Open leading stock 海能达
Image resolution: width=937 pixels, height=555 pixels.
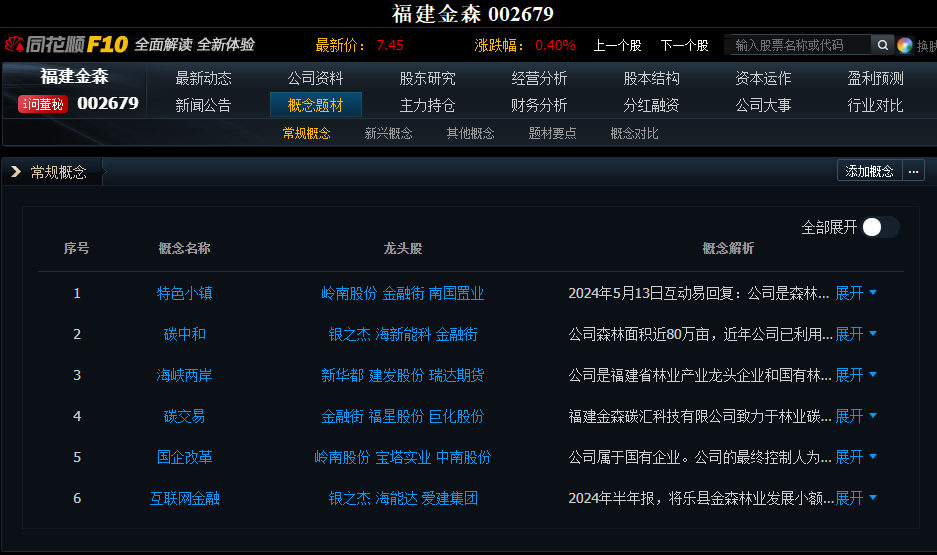pos(396,498)
